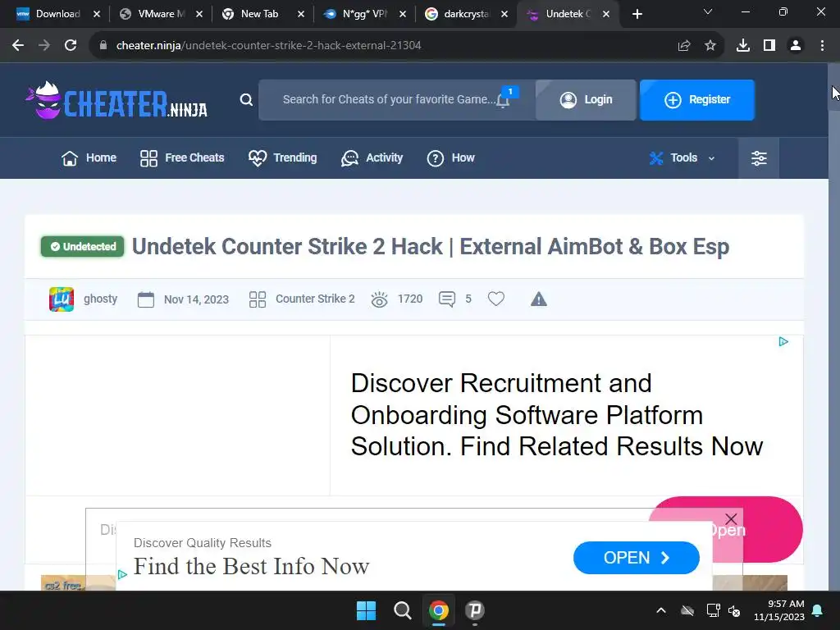The width and height of the screenshot is (840, 630).
Task: Open the Trending menu item
Action: click(283, 158)
